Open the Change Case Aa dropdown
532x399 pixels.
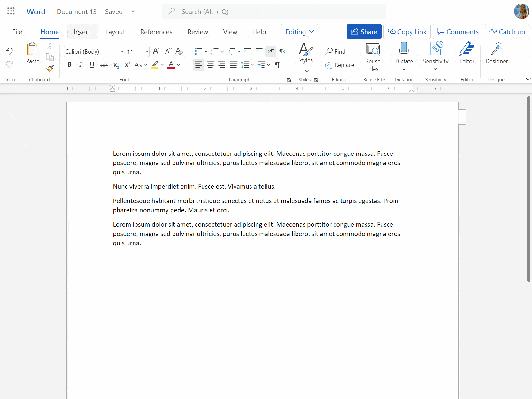[x=141, y=65]
